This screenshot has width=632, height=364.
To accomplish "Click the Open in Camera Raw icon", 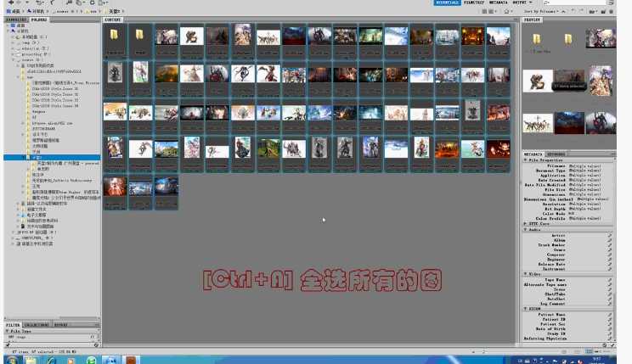I will [92, 3].
